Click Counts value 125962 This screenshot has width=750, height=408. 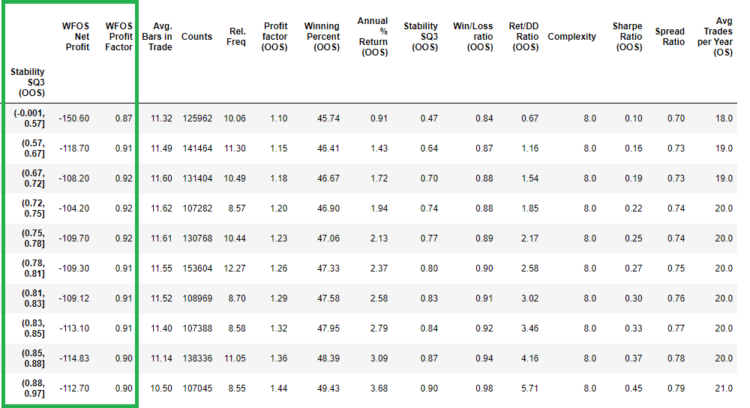[x=197, y=118]
